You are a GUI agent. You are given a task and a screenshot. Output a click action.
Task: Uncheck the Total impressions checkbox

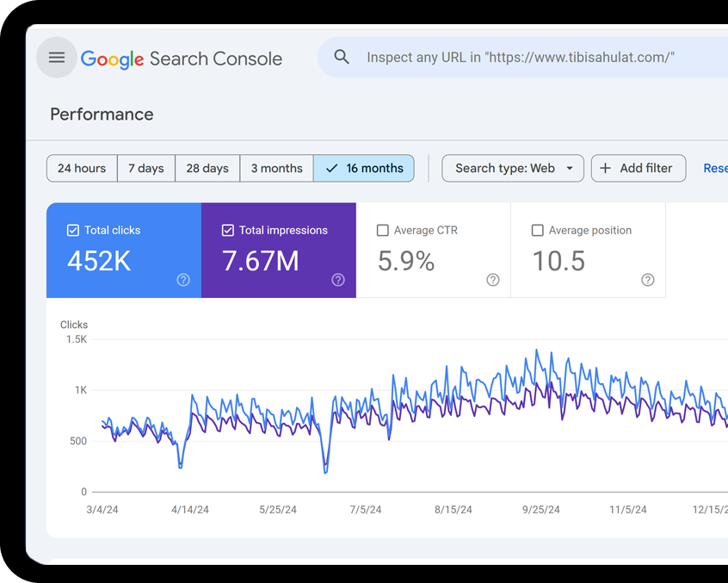click(228, 230)
